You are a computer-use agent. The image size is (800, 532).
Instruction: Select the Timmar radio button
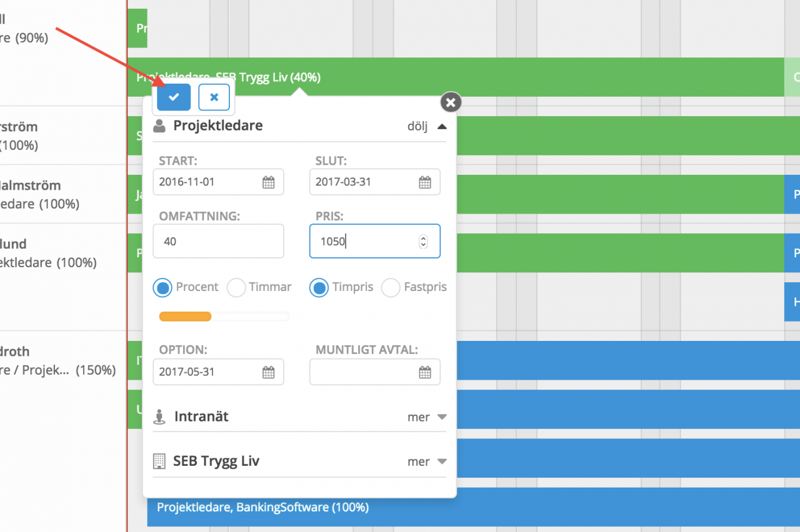point(236,288)
